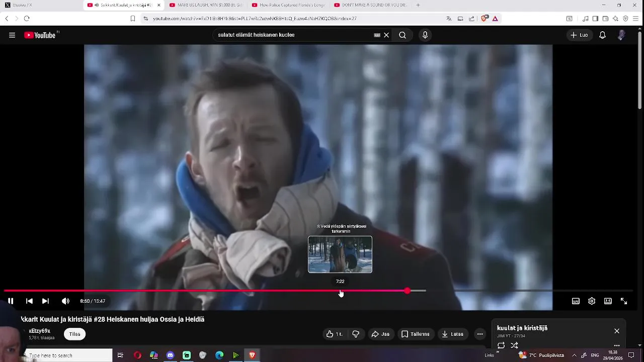The width and height of the screenshot is (644, 362).
Task: Open the account avatar menu
Action: pos(621,35)
